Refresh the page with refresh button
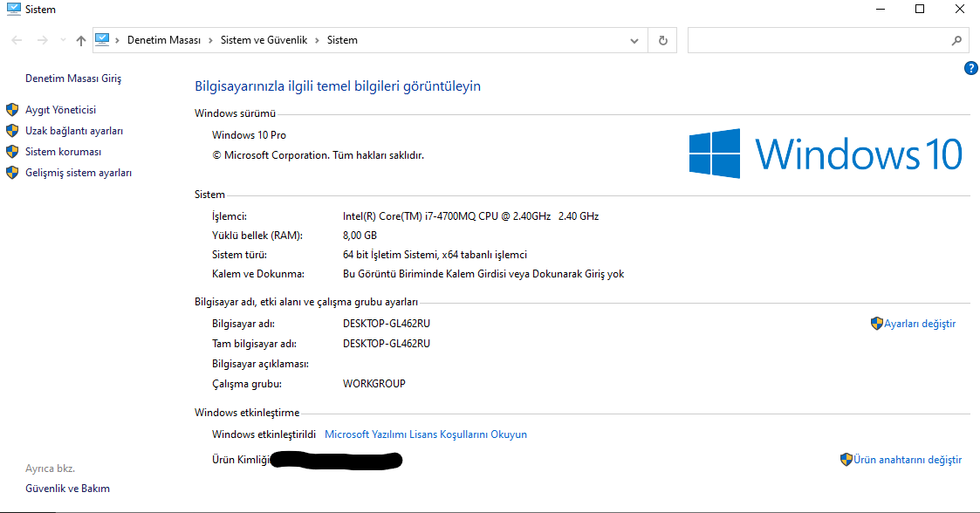The image size is (980, 513). pyautogui.click(x=663, y=41)
